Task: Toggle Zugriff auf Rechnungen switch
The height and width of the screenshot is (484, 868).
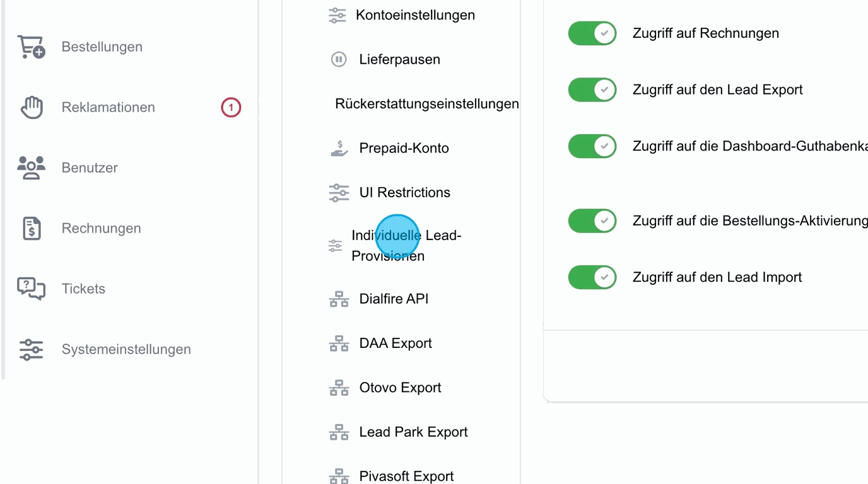Action: (592, 33)
